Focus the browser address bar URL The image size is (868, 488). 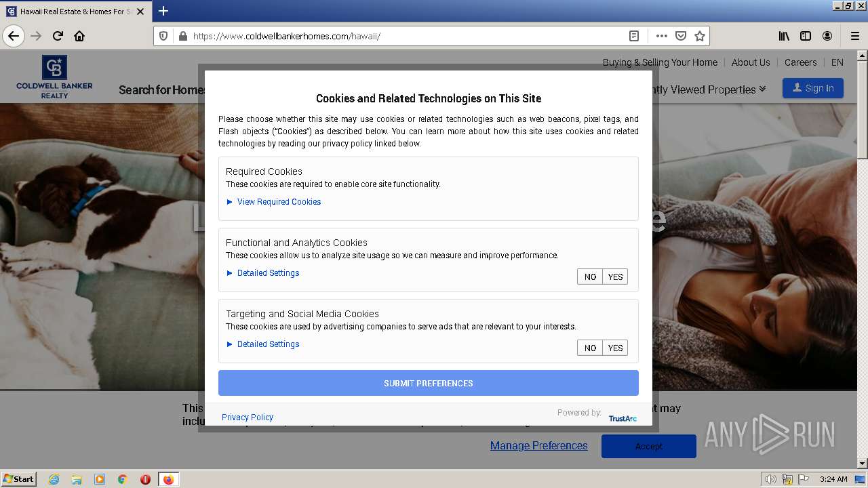pyautogui.click(x=407, y=36)
